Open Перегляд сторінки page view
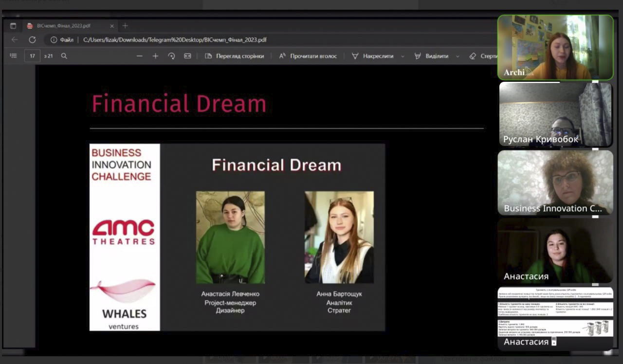623x364 pixels. 235,56
